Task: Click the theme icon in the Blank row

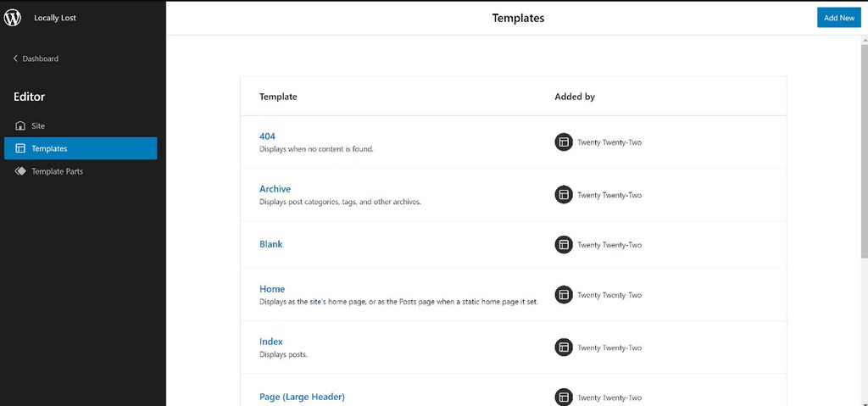Action: click(x=564, y=245)
